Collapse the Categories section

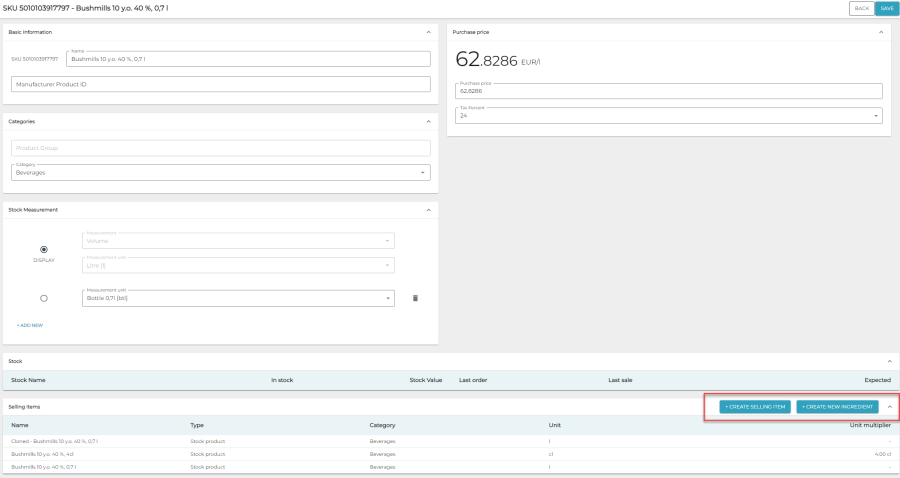428,121
